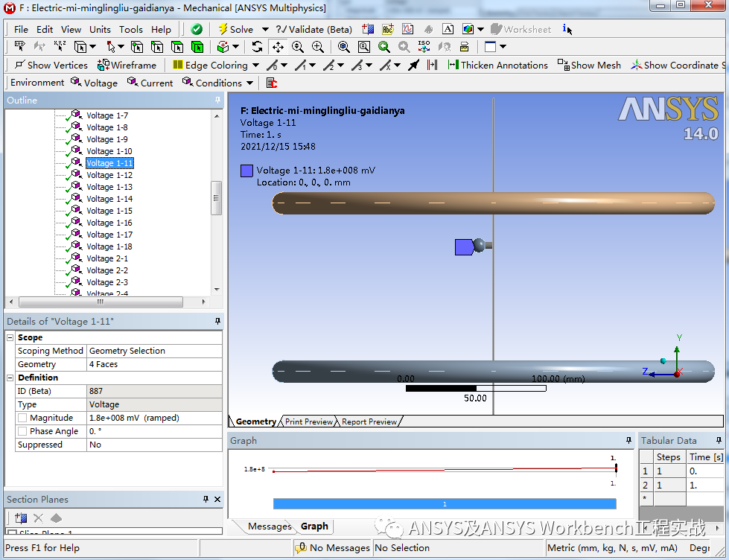Switch to Report Preview tab
This screenshot has width=729, height=560.
coord(369,421)
